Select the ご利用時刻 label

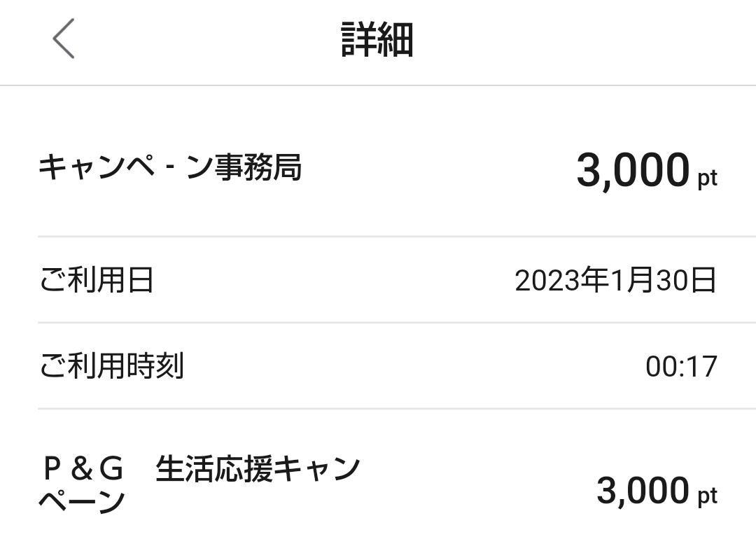[x=111, y=366]
